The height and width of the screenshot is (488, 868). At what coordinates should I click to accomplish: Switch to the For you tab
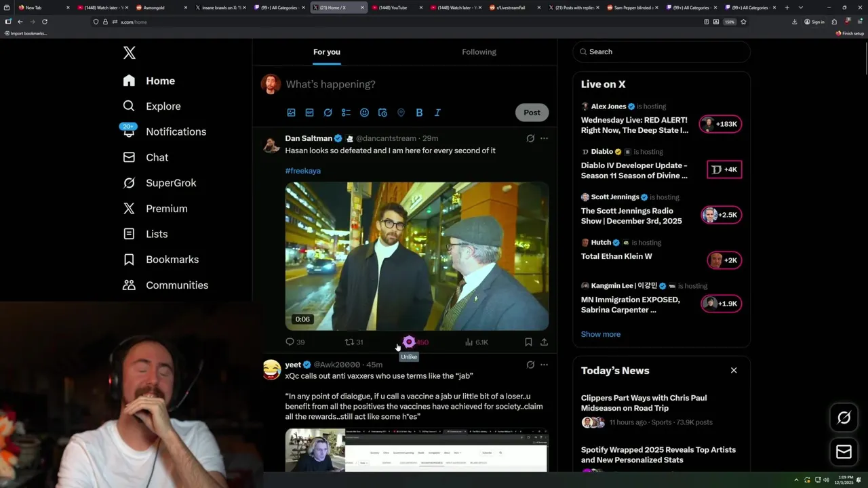[x=327, y=52]
